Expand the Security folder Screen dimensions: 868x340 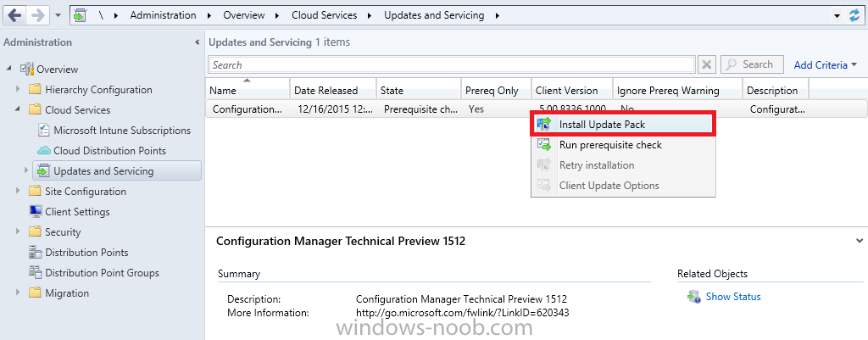coord(19,232)
